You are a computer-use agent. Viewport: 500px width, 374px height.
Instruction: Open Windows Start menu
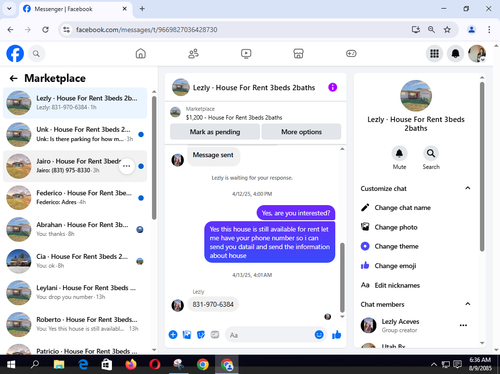[11, 365]
